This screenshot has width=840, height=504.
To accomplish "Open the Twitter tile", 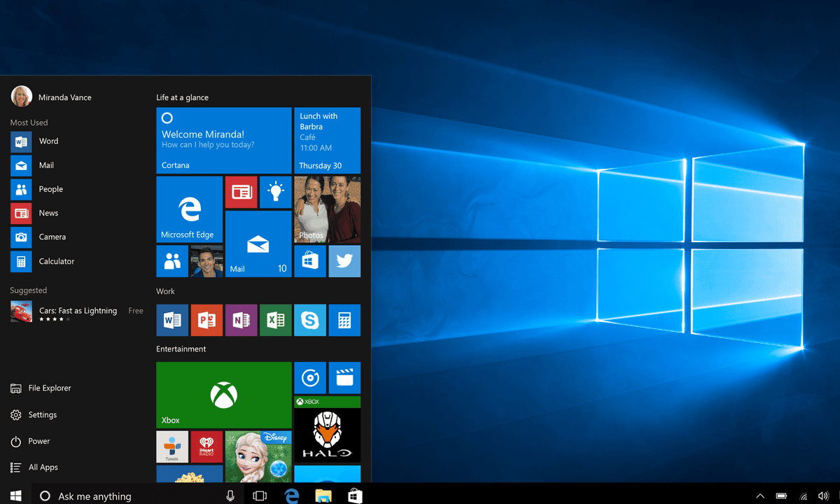I will pos(344,261).
